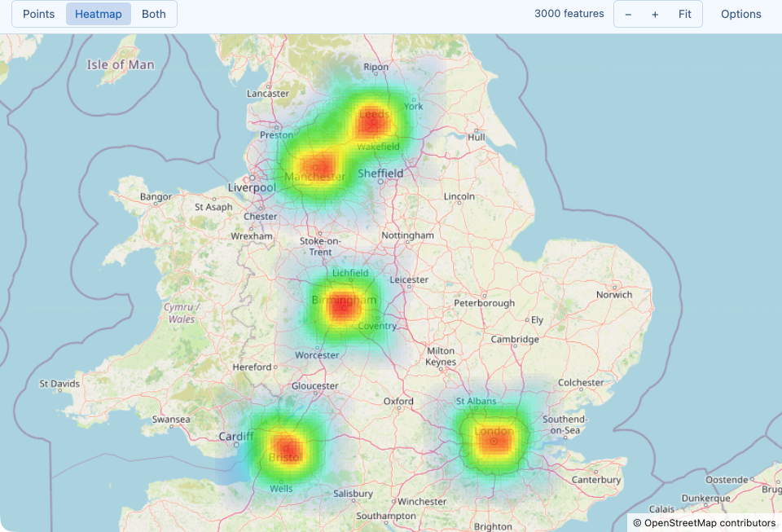This screenshot has width=782, height=532.
Task: Click the Cardiff city label
Action: click(236, 436)
